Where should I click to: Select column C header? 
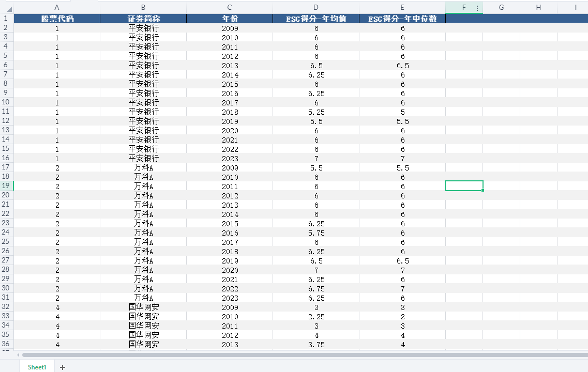pyautogui.click(x=230, y=8)
